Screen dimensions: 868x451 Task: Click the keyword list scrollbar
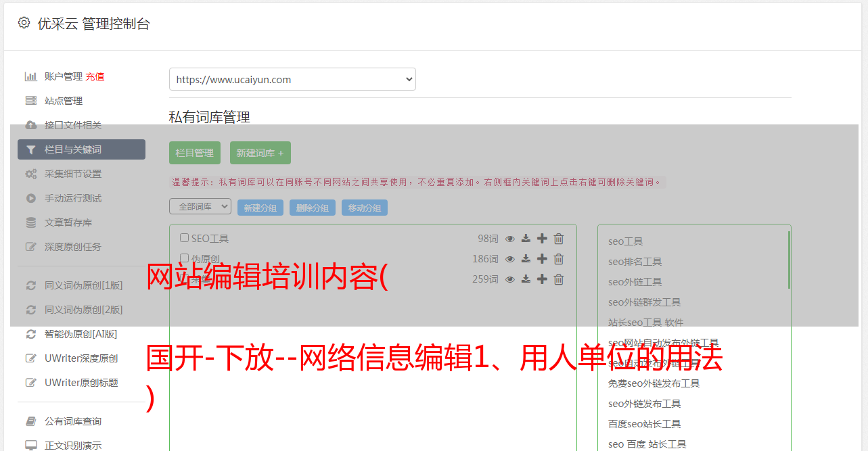[789, 260]
